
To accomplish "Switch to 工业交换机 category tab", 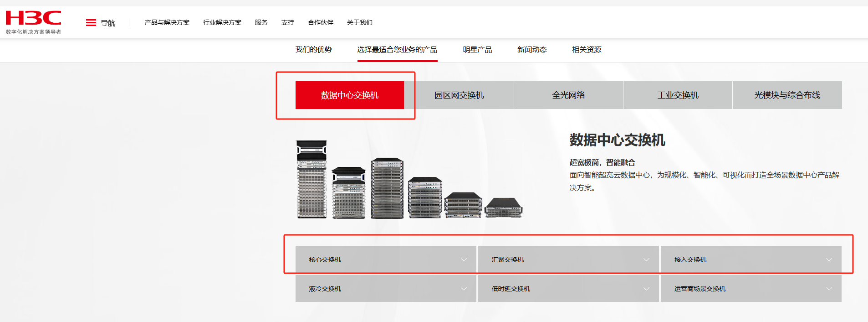I will (x=678, y=95).
